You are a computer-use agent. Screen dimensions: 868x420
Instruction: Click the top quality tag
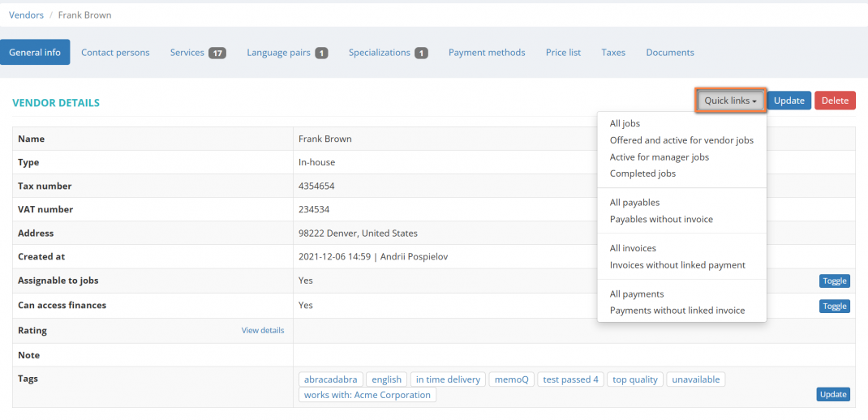click(635, 379)
